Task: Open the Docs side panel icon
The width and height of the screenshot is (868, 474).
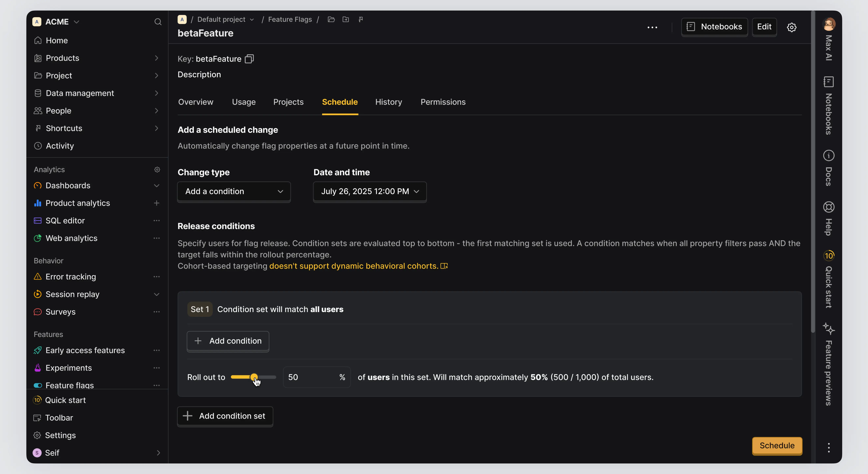Action: [829, 156]
